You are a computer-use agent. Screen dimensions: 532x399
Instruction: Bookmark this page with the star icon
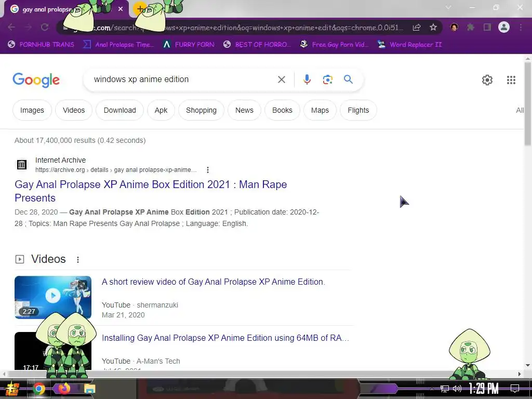coord(433,28)
